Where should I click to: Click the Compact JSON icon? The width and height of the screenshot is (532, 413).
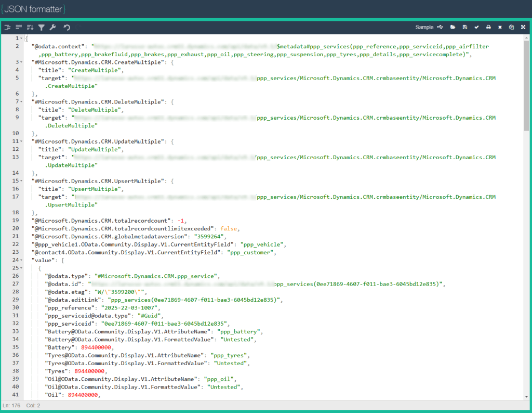(x=19, y=27)
